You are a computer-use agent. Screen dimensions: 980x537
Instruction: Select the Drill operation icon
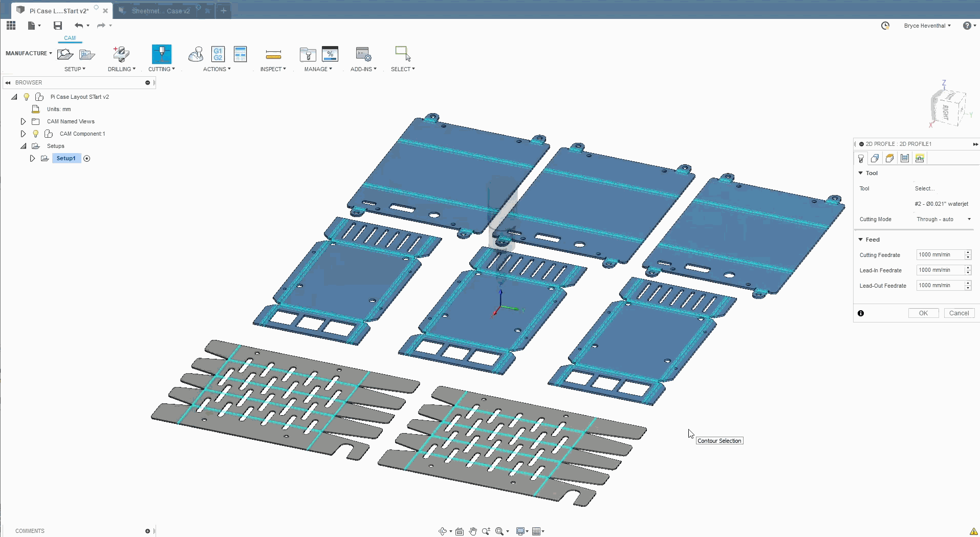(121, 54)
